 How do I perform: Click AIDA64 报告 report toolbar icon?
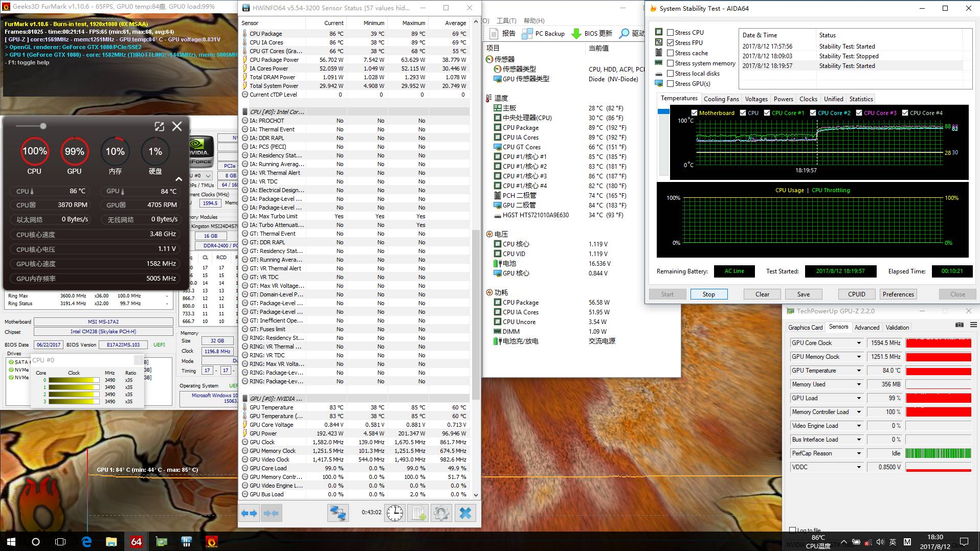(503, 34)
